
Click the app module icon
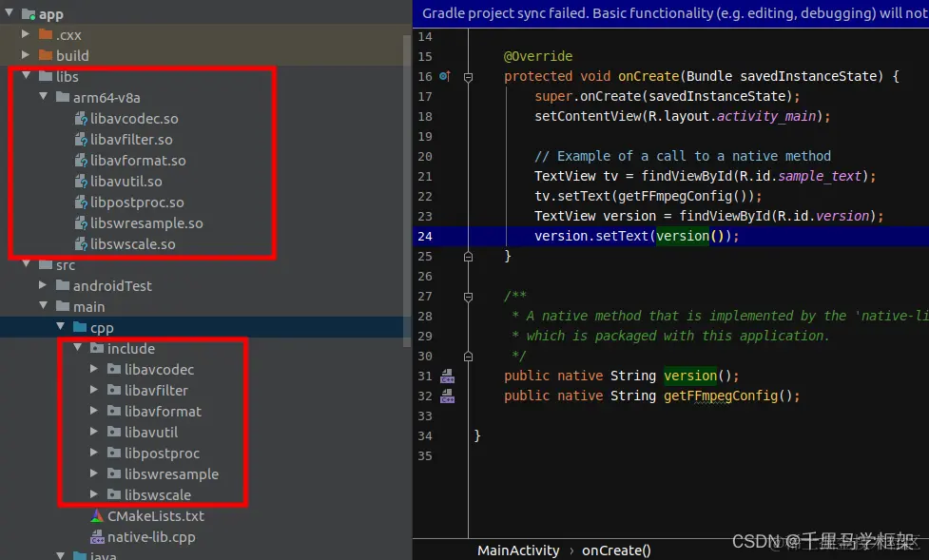point(29,13)
